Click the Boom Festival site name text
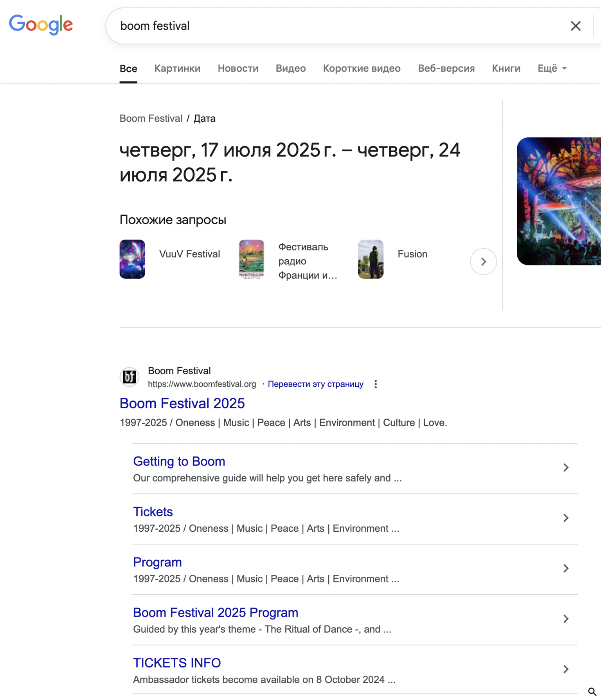Image resolution: width=601 pixels, height=700 pixels. pos(179,371)
